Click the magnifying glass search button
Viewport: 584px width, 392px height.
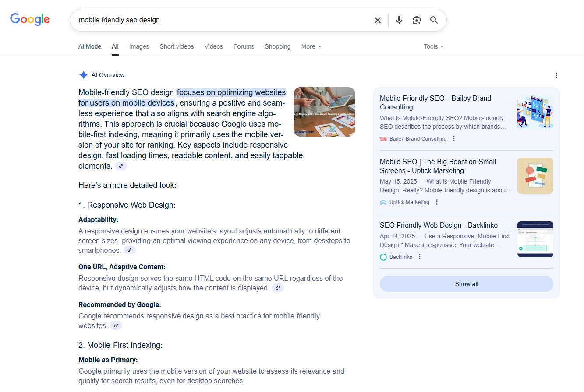tap(434, 20)
